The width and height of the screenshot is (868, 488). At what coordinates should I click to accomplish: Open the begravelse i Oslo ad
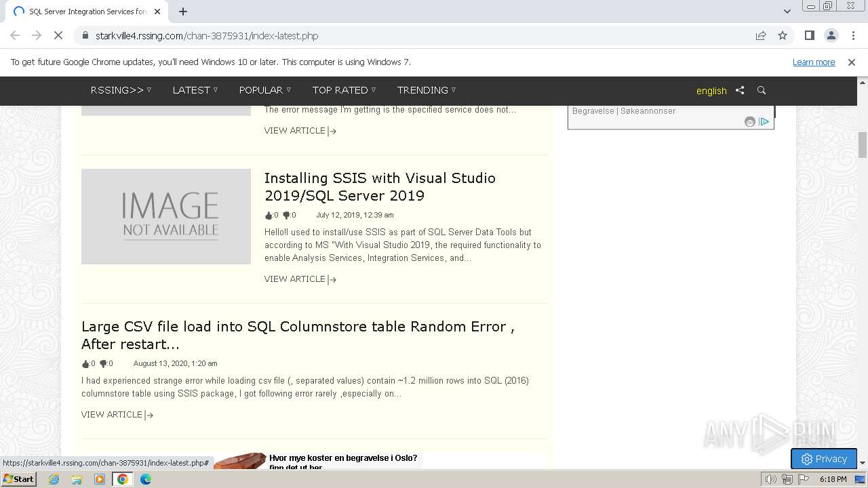point(343,462)
